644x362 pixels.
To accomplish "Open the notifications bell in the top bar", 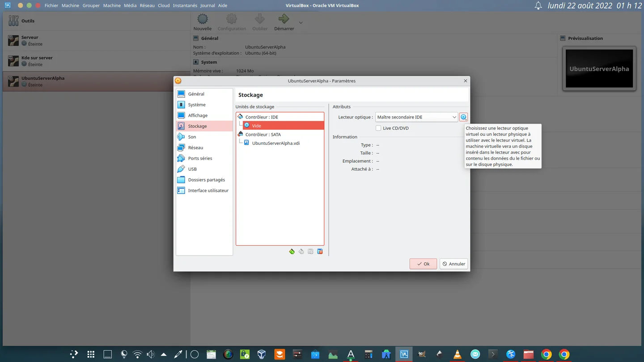I will (538, 6).
